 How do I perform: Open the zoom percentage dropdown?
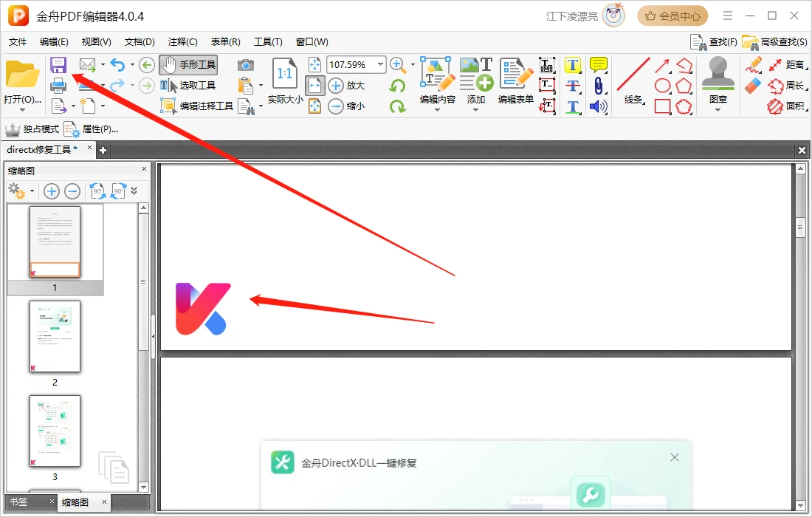coord(381,65)
